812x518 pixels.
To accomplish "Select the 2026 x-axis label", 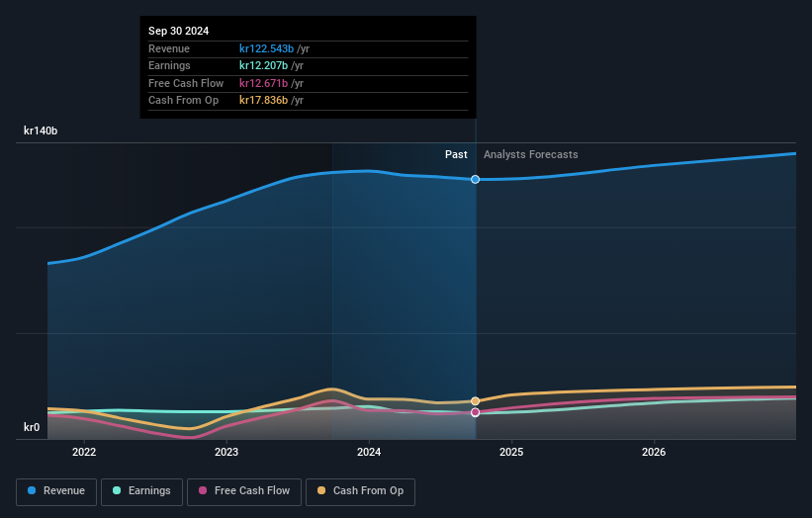I will (654, 452).
